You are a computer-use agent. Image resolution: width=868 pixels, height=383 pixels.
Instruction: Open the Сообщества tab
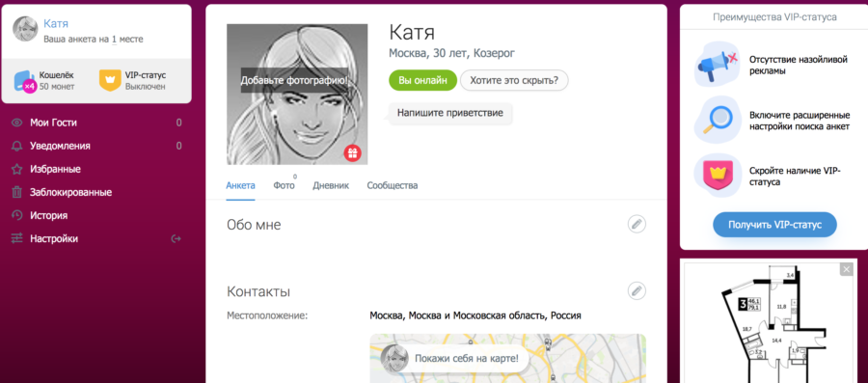(x=393, y=185)
